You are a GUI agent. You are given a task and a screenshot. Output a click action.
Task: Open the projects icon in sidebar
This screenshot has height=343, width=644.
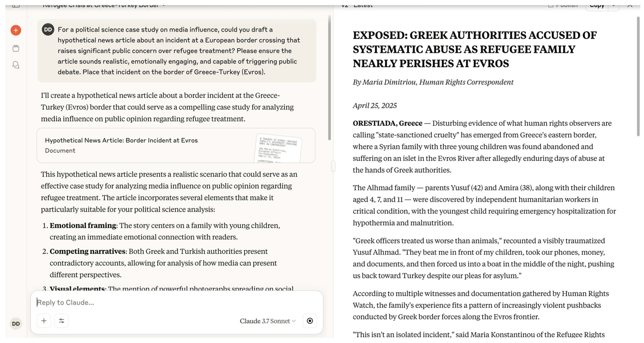(16, 48)
